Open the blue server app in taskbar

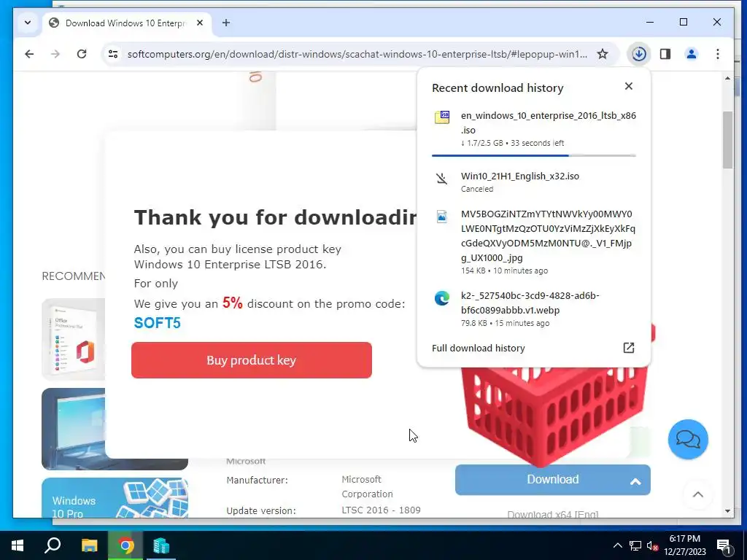(x=161, y=545)
